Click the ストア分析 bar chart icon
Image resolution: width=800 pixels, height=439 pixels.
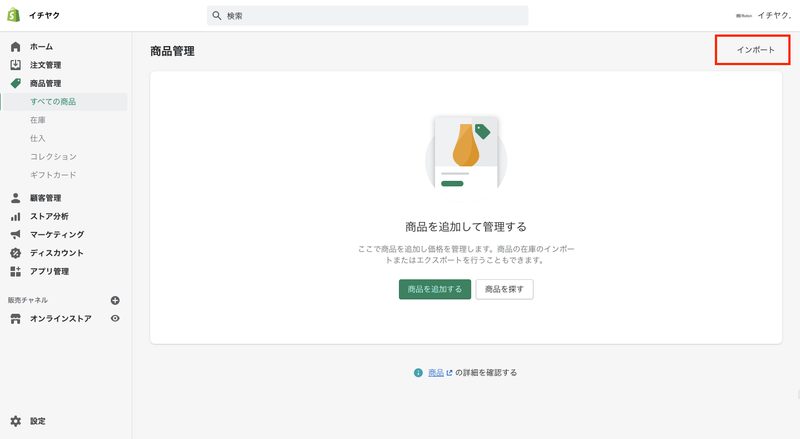coord(15,216)
